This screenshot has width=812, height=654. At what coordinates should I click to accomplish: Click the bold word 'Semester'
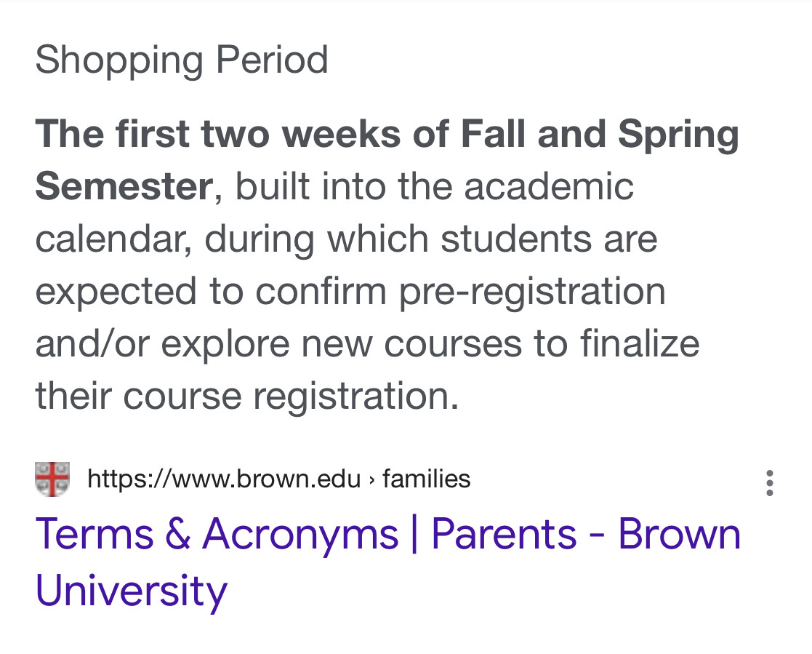point(124,186)
